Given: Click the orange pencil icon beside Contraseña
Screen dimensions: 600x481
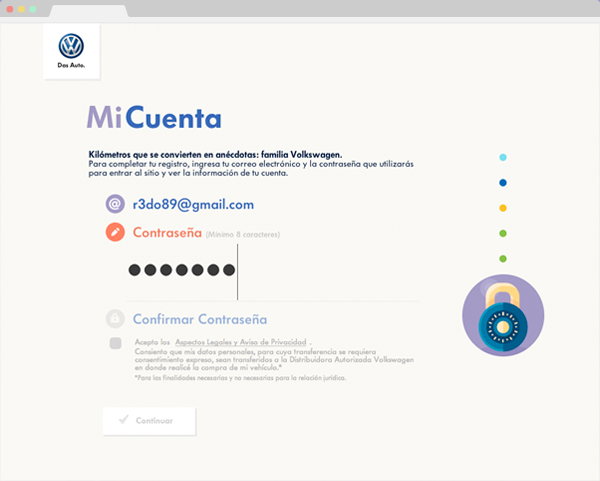Looking at the screenshot, I should click(x=115, y=232).
